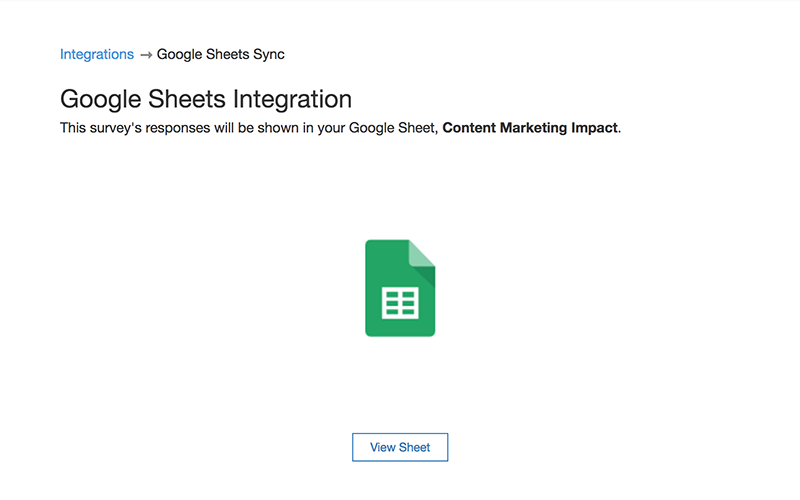Select the Google Sheets Sync breadcrumb text
Viewport: 800px width, 500px height.
pyautogui.click(x=220, y=54)
